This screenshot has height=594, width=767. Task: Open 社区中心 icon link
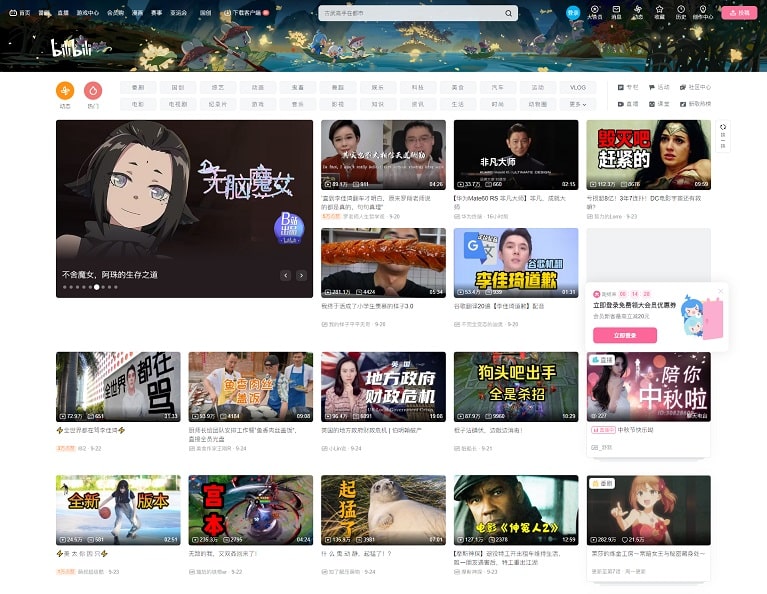695,87
